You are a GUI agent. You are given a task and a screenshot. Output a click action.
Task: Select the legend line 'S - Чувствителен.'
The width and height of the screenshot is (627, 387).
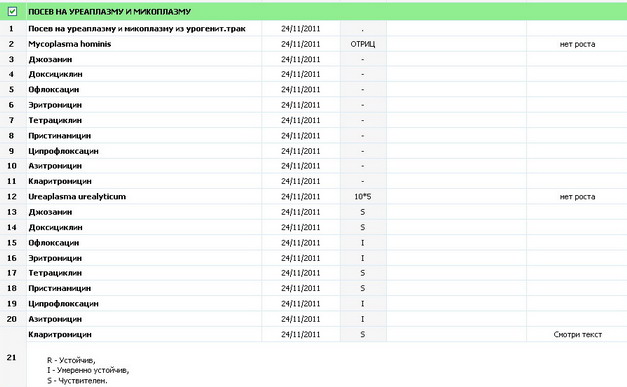click(77, 381)
